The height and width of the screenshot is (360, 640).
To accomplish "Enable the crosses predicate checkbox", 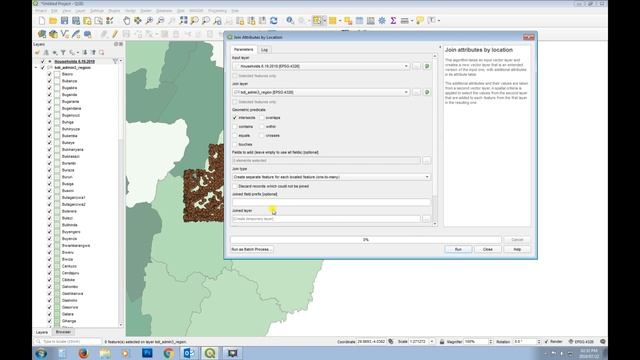I will coord(262,136).
